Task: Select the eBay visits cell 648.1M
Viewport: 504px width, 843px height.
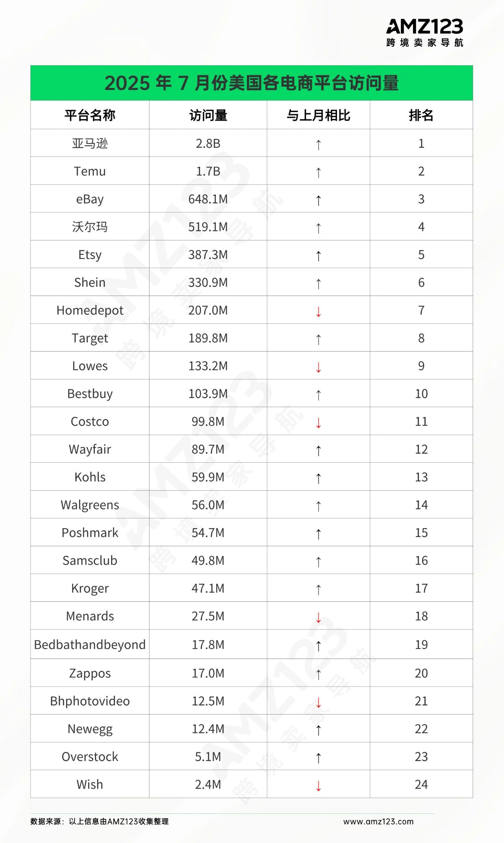Action: tap(208, 199)
